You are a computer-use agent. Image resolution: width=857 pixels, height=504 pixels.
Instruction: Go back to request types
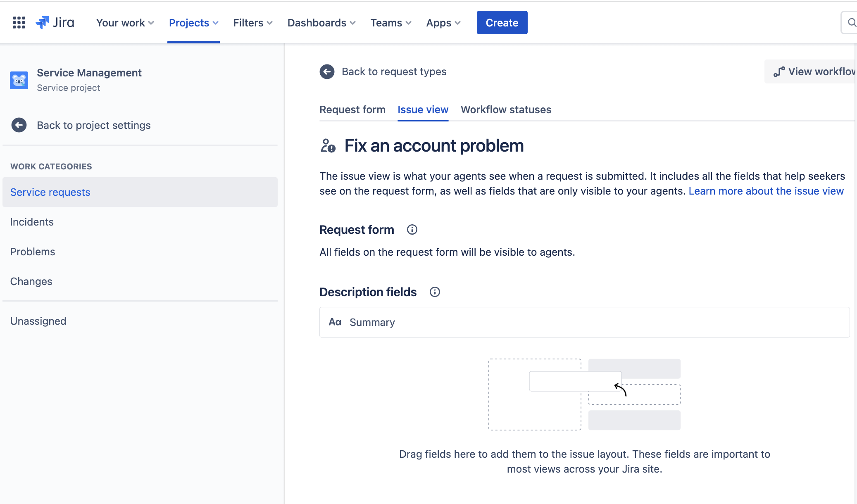pos(394,72)
